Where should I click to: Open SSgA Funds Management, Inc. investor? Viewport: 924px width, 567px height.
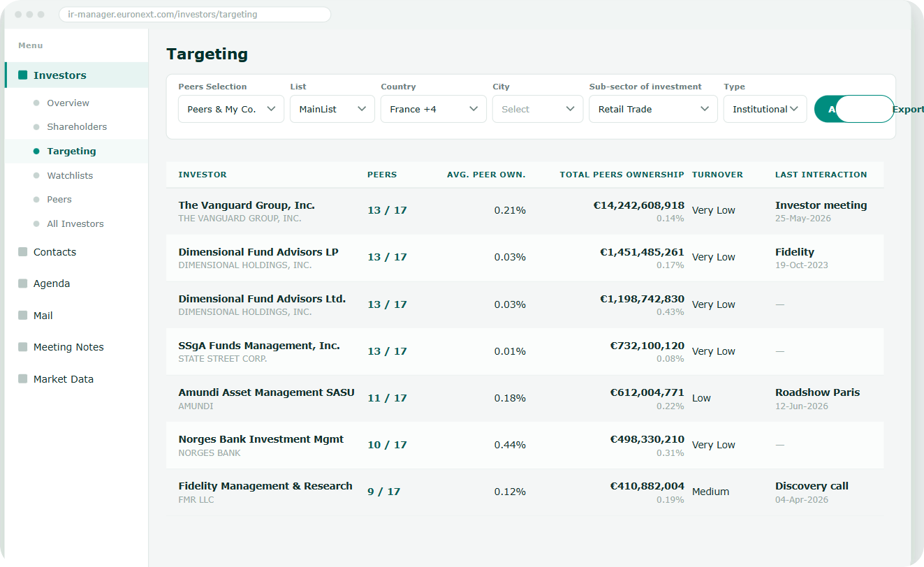point(259,346)
